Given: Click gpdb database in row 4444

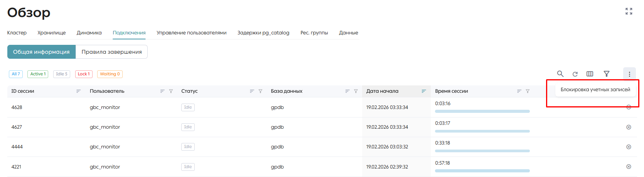Looking at the screenshot, I should [277, 147].
